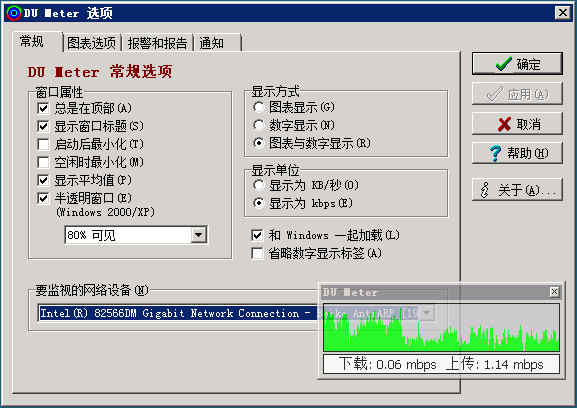Close the small DU Meter floating window

tap(554, 292)
